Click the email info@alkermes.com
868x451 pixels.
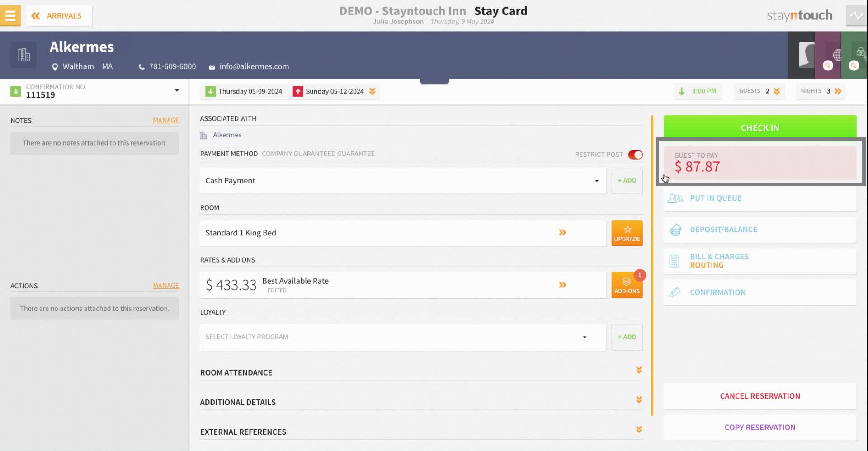[254, 66]
